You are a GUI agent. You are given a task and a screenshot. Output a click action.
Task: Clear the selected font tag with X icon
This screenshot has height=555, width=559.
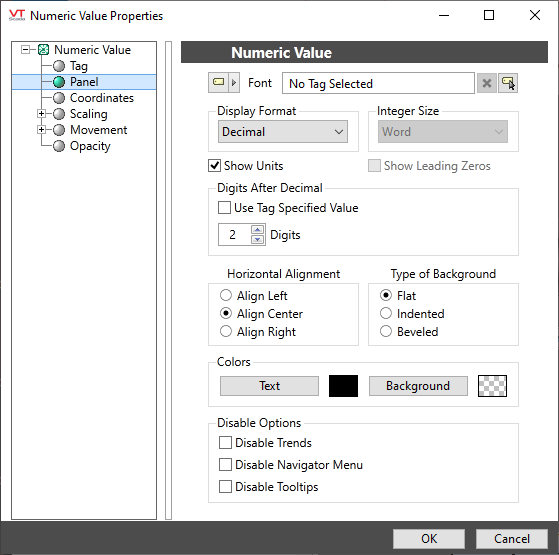487,83
